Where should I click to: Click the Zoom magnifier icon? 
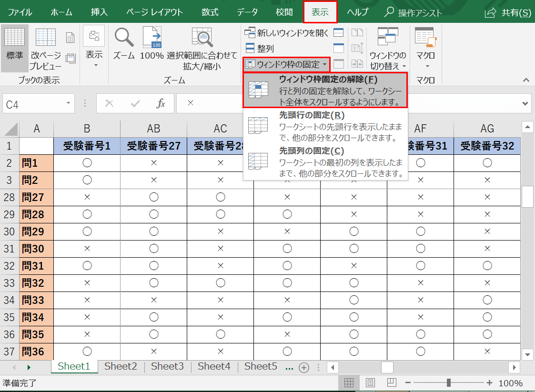pyautogui.click(x=124, y=37)
